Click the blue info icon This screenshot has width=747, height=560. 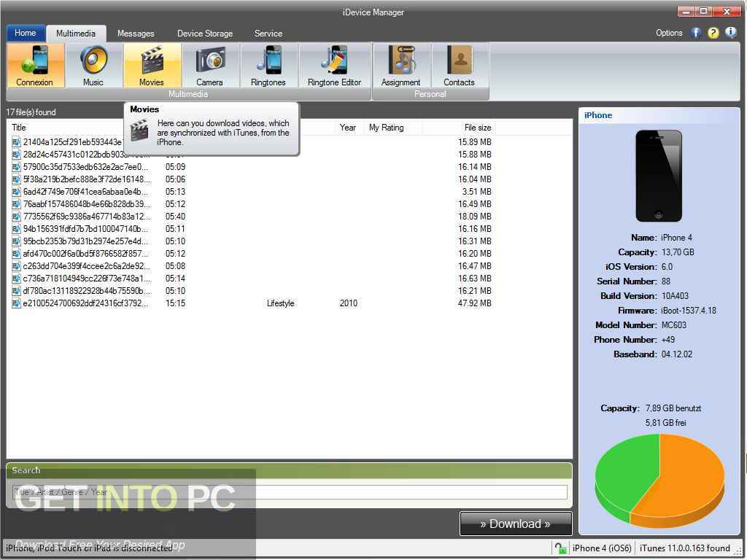coord(730,32)
